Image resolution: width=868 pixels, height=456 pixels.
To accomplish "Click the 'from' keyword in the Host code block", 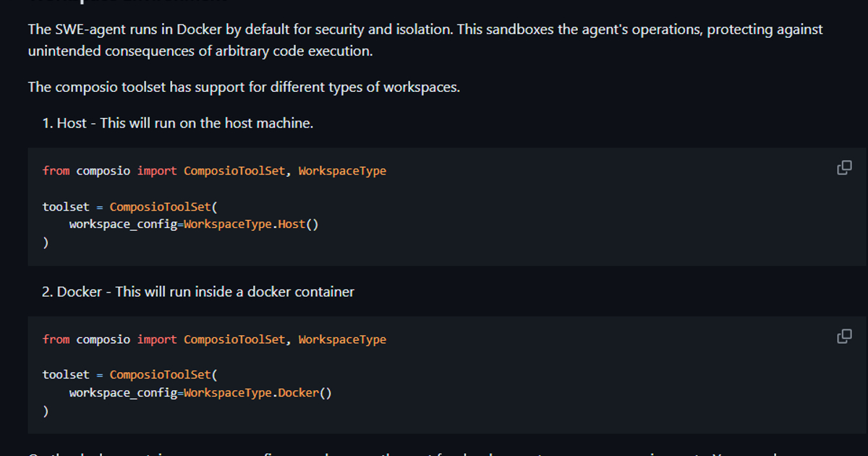I will click(x=56, y=171).
